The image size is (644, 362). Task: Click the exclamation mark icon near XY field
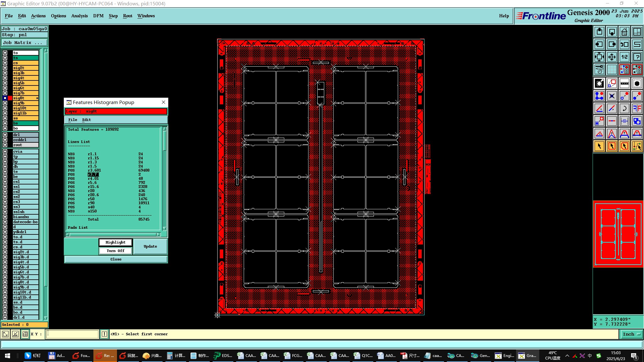click(104, 334)
